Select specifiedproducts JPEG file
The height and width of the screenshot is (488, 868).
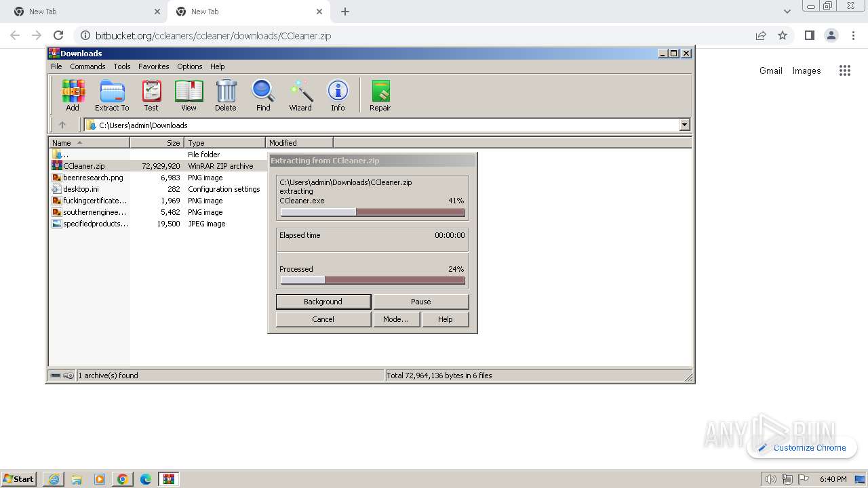[x=95, y=224]
